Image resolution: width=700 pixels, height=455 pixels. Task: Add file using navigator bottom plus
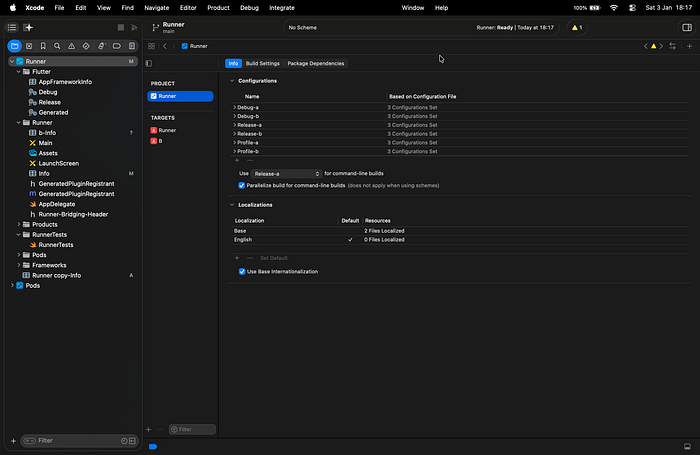coord(13,441)
